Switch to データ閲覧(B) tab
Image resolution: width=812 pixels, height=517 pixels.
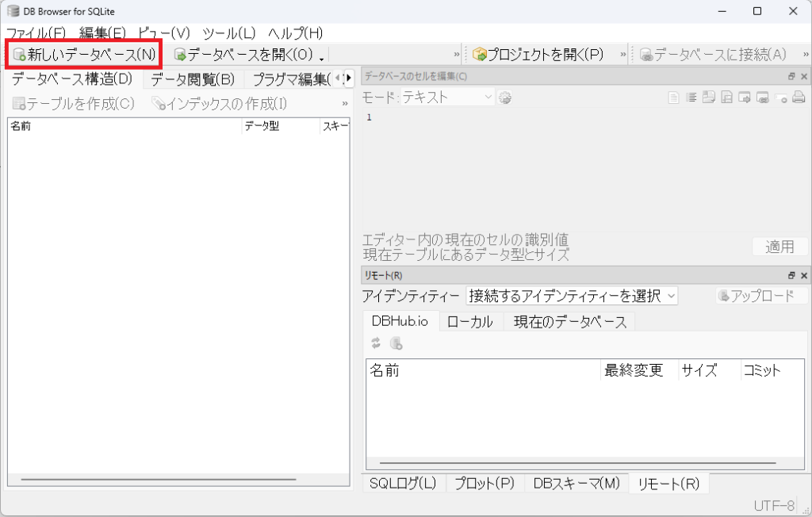192,79
